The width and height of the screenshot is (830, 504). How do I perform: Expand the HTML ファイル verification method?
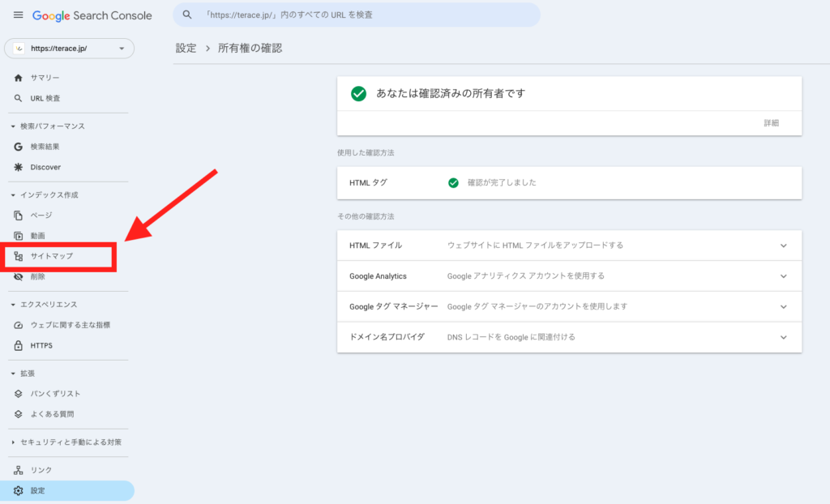[784, 246]
